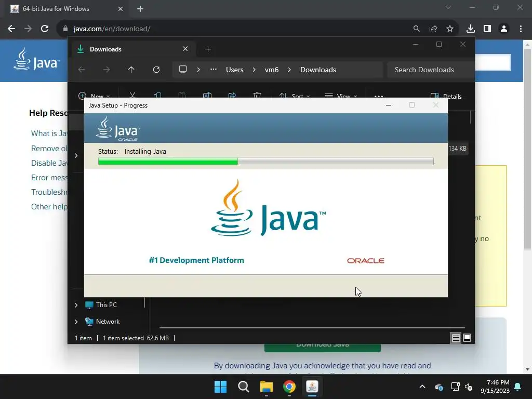Viewport: 532px width, 399px height.
Task: Minimize the Java Setup Progress window
Action: coord(389,105)
